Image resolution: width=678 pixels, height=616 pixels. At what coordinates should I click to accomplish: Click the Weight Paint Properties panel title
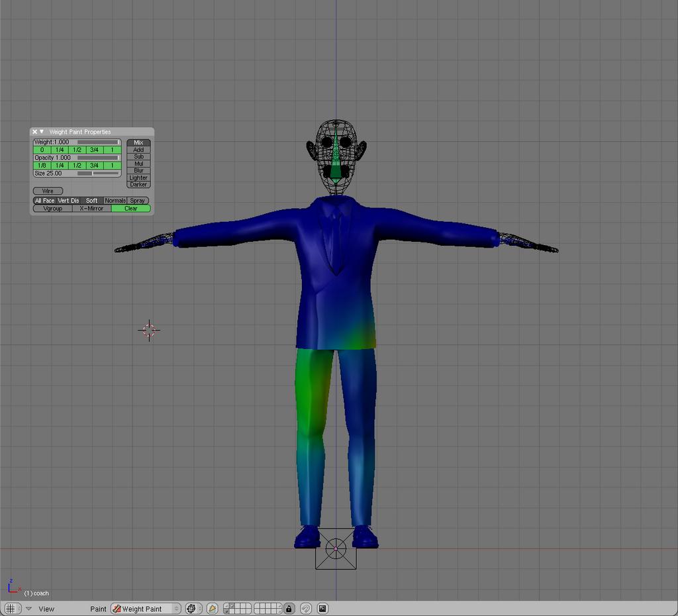coord(80,132)
